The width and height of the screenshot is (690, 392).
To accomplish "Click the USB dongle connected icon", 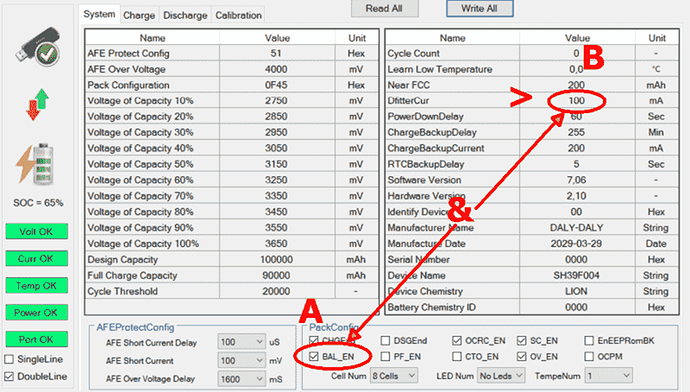I will point(38,47).
